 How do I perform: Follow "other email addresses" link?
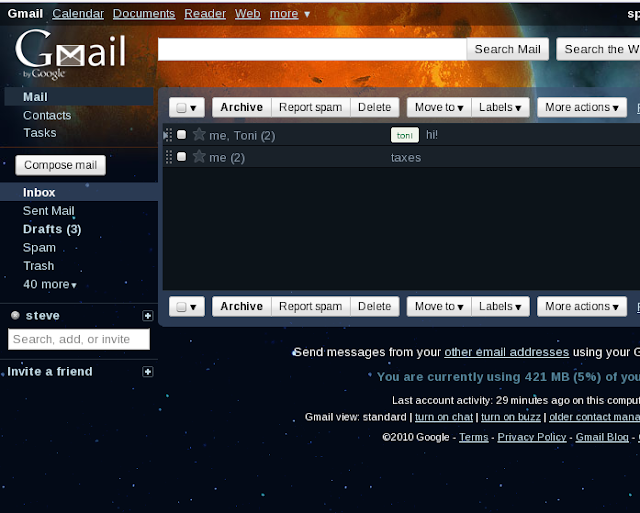click(507, 352)
